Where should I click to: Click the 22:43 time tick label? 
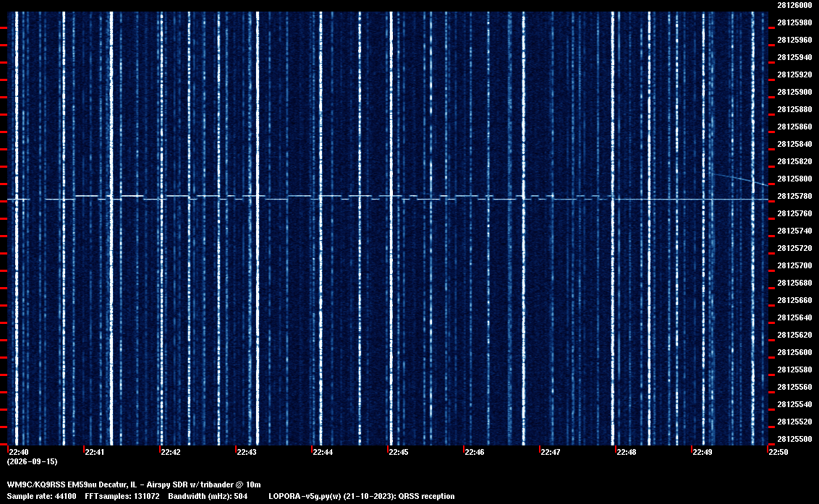point(247,452)
